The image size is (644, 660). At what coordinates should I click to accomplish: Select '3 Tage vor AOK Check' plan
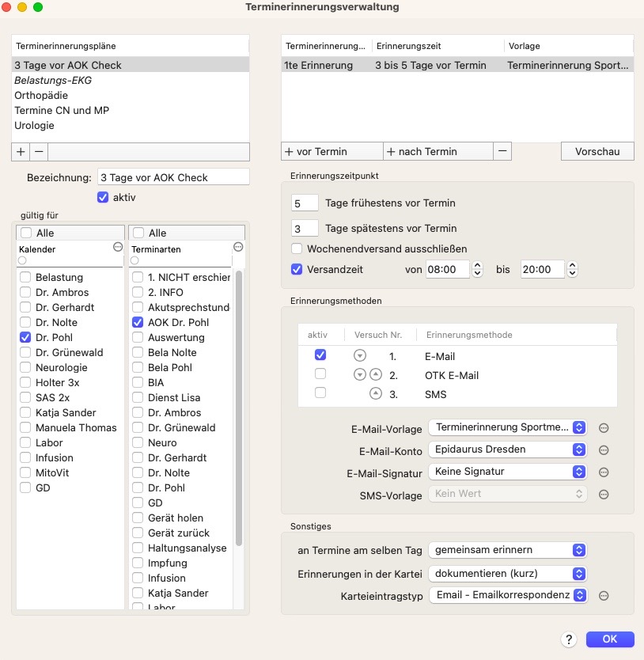pos(131,65)
